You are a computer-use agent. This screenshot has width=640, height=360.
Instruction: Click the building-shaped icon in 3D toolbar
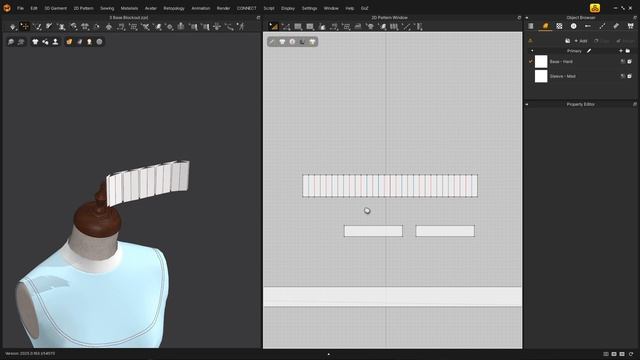[181, 27]
